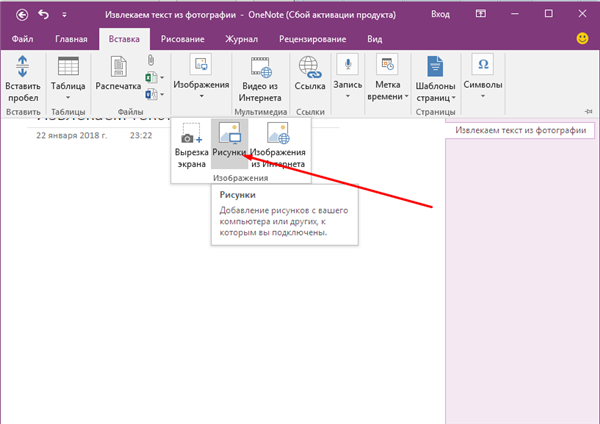Insert an Excel spreadsheet icon
Viewport: 600px width, 424px height.
151,77
